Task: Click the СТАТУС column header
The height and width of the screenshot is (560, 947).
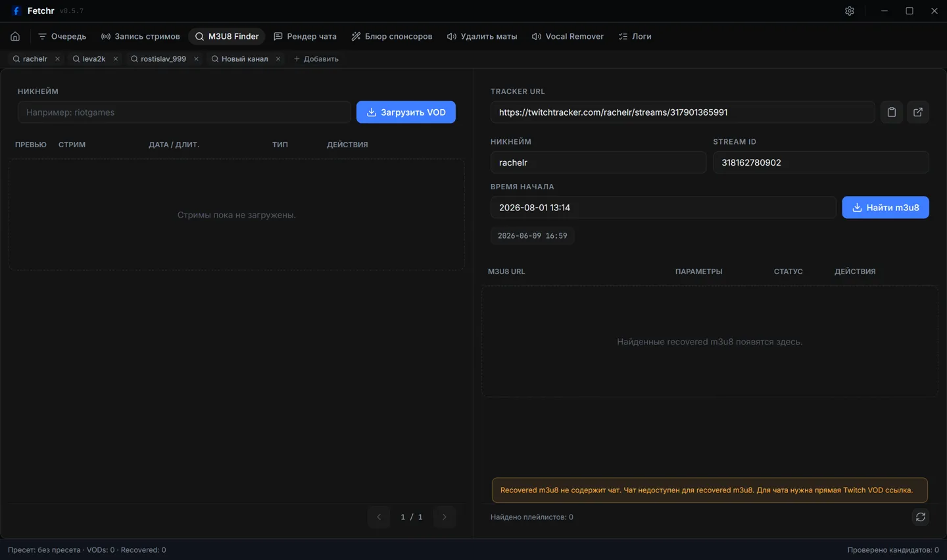Action: tap(789, 271)
